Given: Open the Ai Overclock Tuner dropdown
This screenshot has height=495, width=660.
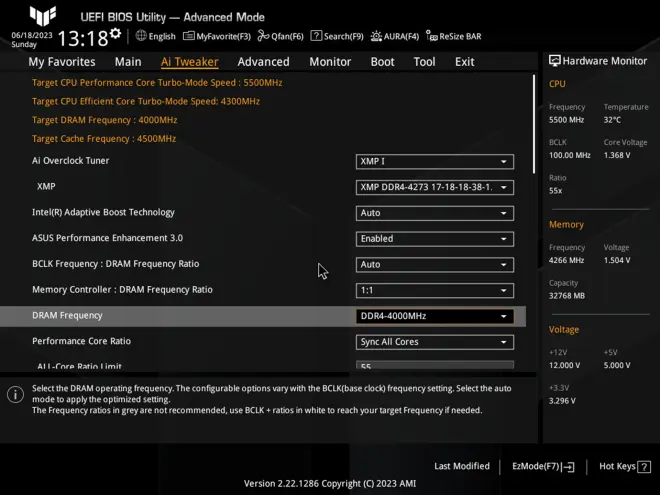Looking at the screenshot, I should (x=435, y=161).
